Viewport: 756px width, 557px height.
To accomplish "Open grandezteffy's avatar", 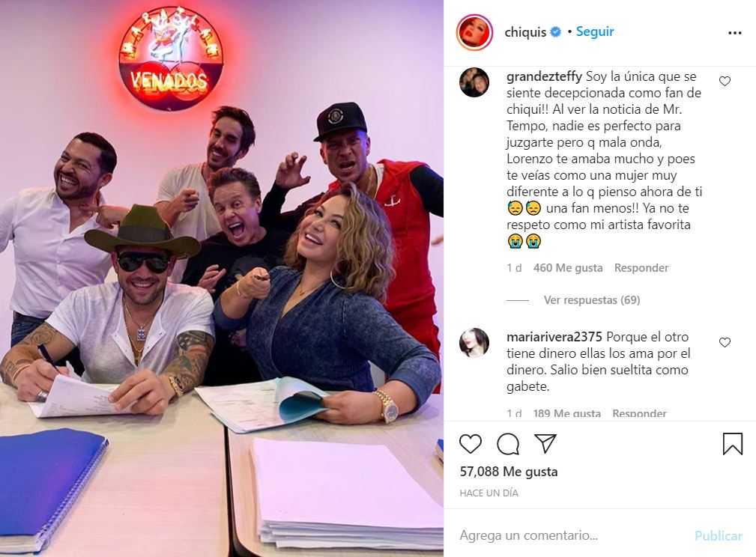I will (x=474, y=82).
